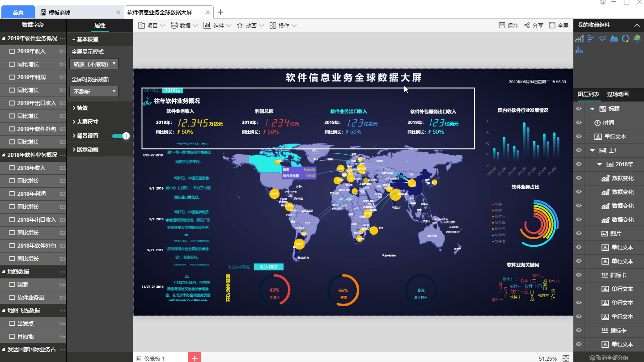Check the 软件业务量 field checkbox

click(12, 298)
